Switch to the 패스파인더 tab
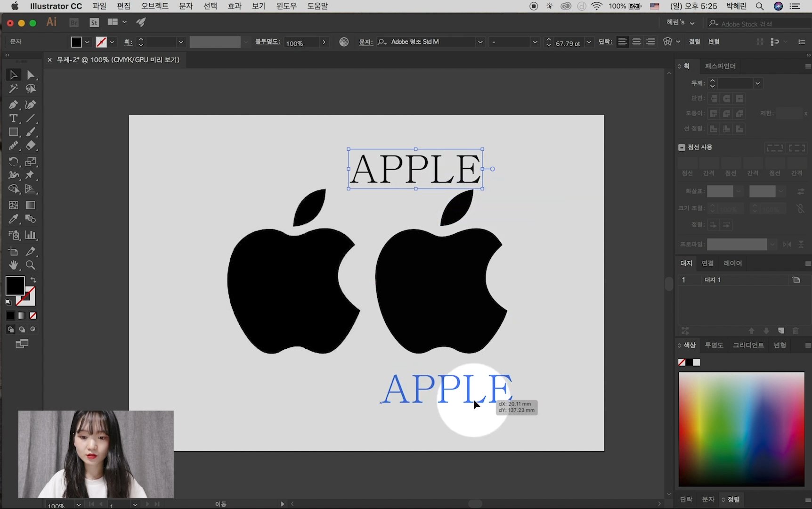The image size is (812, 509). point(720,66)
